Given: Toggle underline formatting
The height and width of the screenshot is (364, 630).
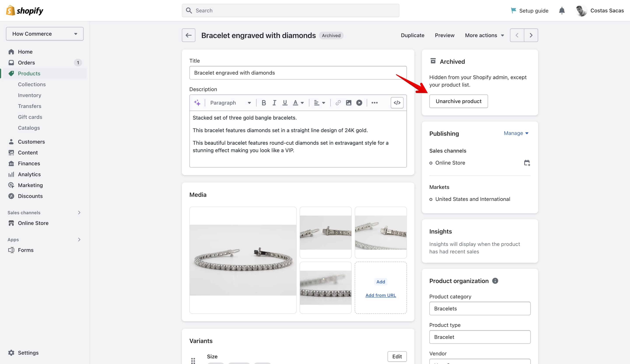Looking at the screenshot, I should pyautogui.click(x=285, y=103).
